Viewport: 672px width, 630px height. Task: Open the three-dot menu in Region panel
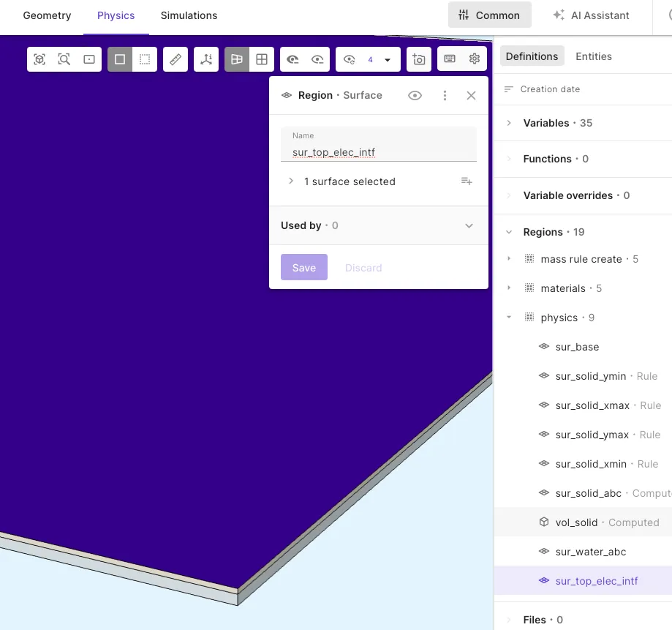(445, 96)
